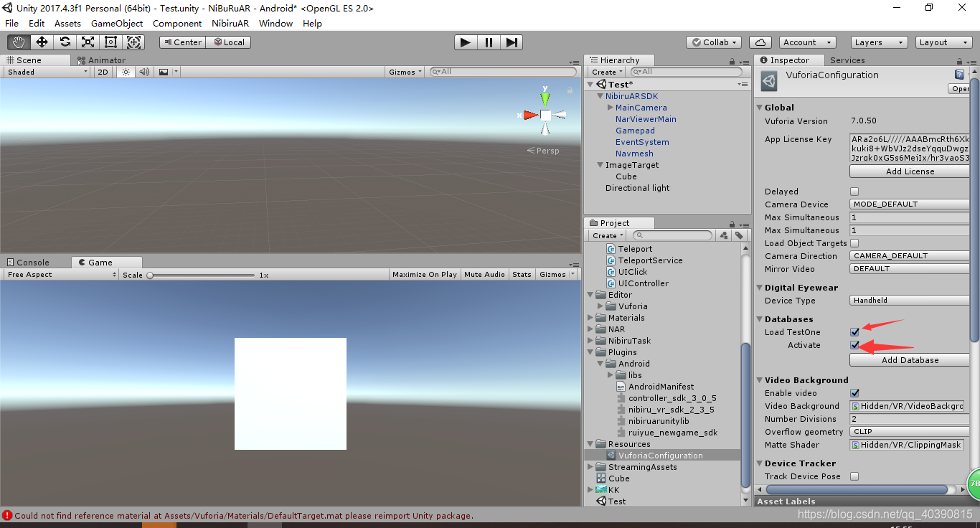Click the Inspector horizontal scrollbar
Image resolution: width=980 pixels, height=528 pixels.
[x=857, y=489]
